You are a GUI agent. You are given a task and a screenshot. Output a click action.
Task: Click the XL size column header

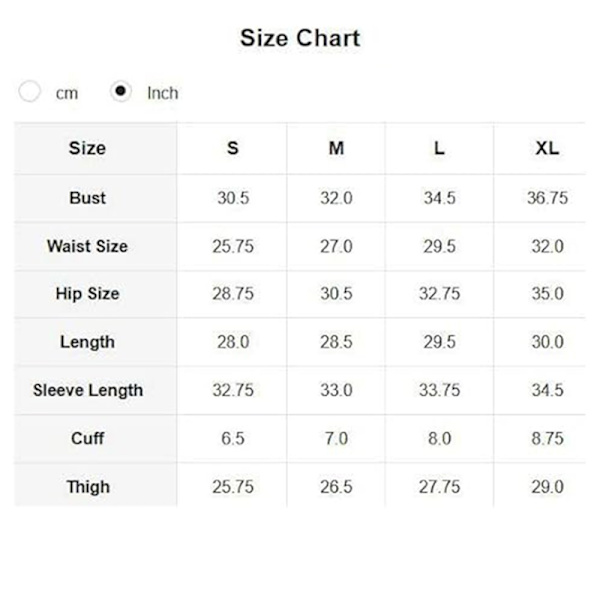546,148
